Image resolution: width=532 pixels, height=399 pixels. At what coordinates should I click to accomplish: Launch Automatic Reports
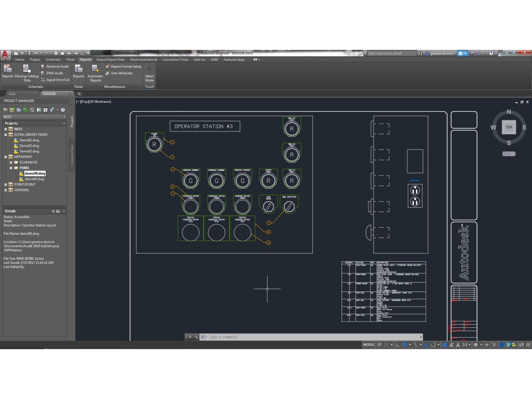tap(96, 73)
